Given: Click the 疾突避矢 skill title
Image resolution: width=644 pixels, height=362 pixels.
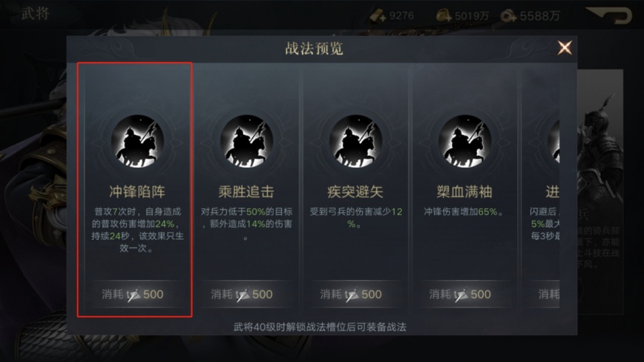Looking at the screenshot, I should pyautogui.click(x=356, y=191).
